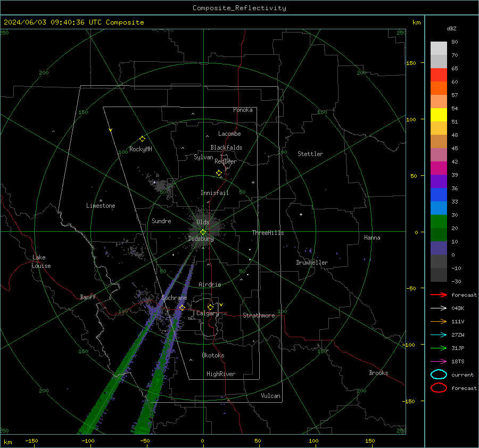This screenshot has height=448, width=479.
Task: Click the Calgary city label
Action: point(208,313)
